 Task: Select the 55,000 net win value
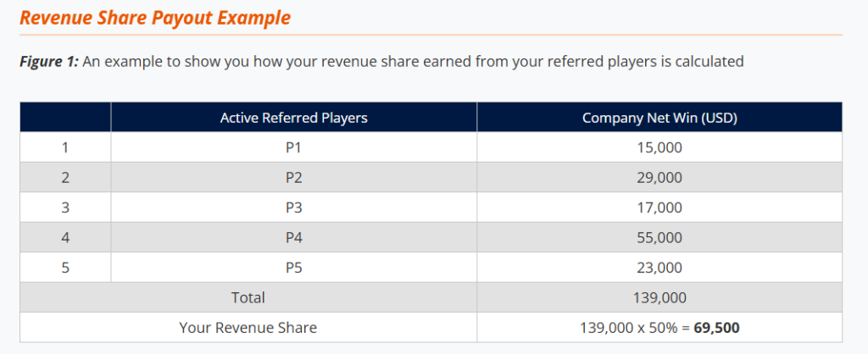(x=659, y=238)
